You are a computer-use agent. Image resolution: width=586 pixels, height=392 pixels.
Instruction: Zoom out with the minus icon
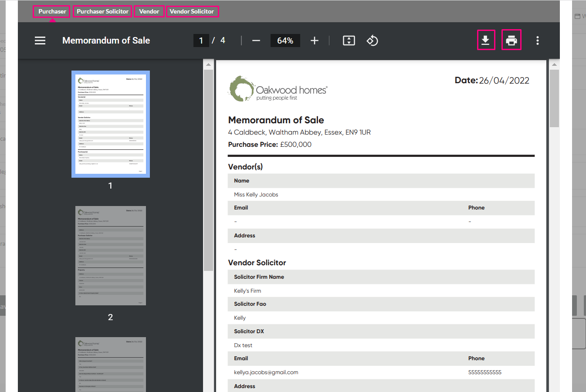256,41
